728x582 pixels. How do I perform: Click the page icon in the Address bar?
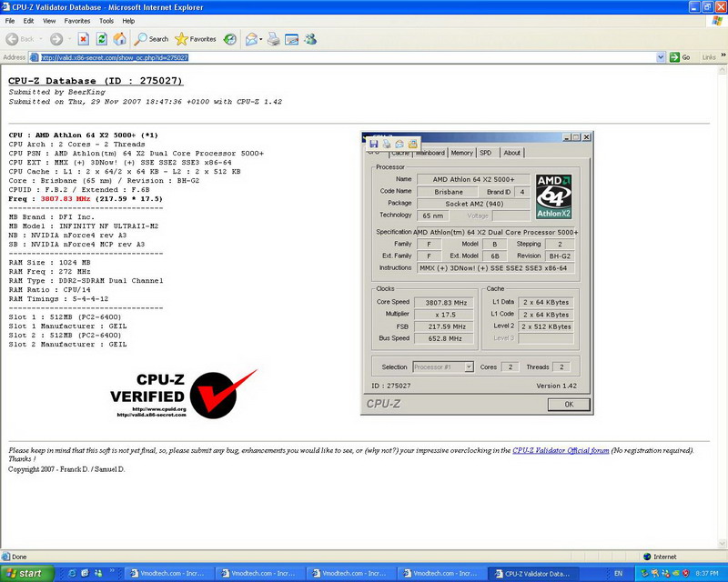[x=34, y=57]
